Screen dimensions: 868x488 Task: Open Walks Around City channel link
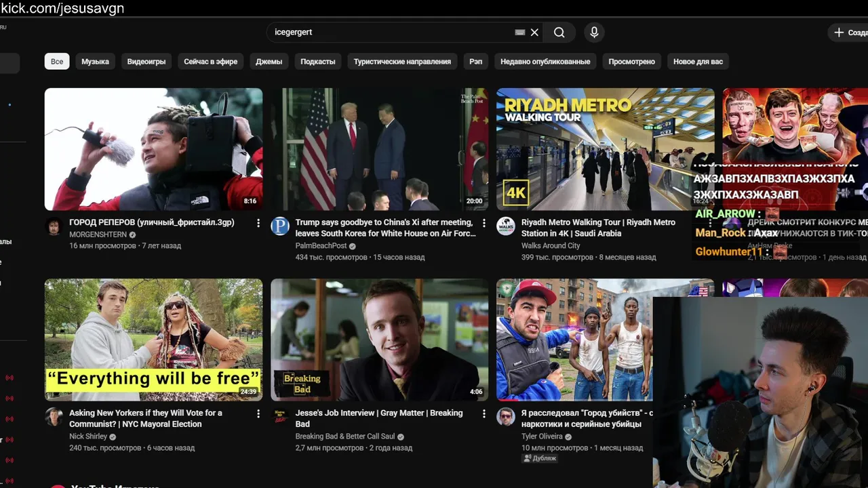click(551, 245)
